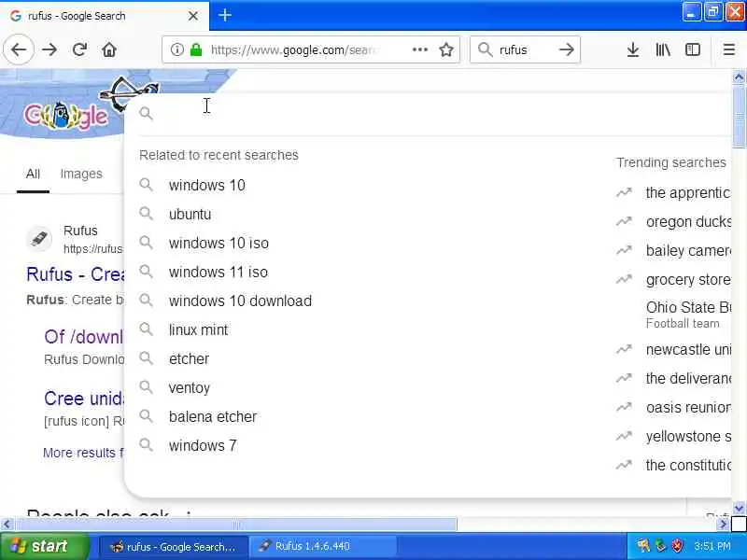
Task: Toggle the browser sidebar view
Action: tap(693, 49)
